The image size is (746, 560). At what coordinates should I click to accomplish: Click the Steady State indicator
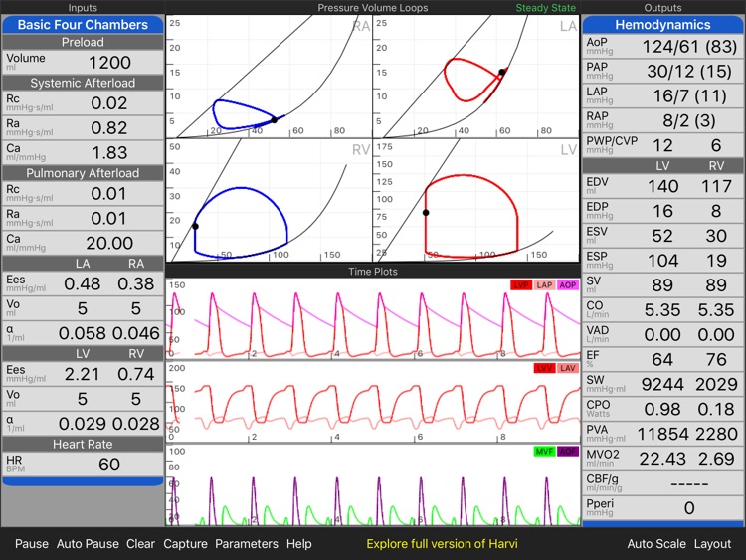(x=546, y=8)
